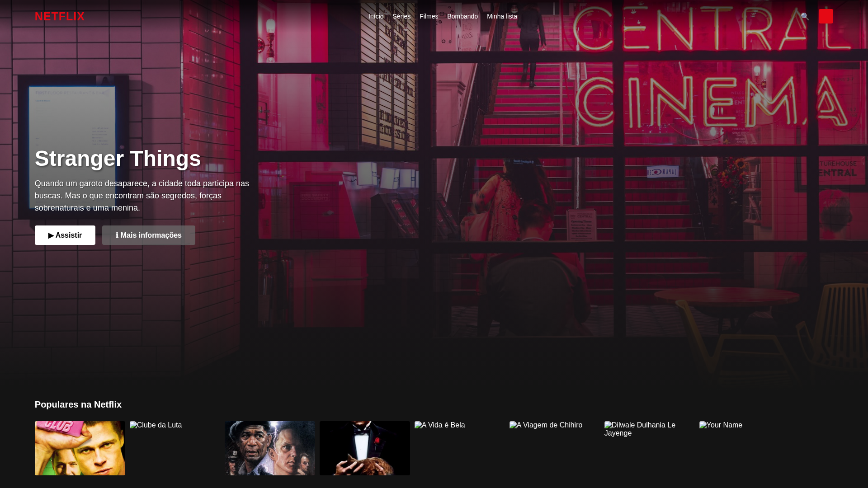Click the Mais informações button
This screenshot has height=488, width=868.
pyautogui.click(x=149, y=235)
